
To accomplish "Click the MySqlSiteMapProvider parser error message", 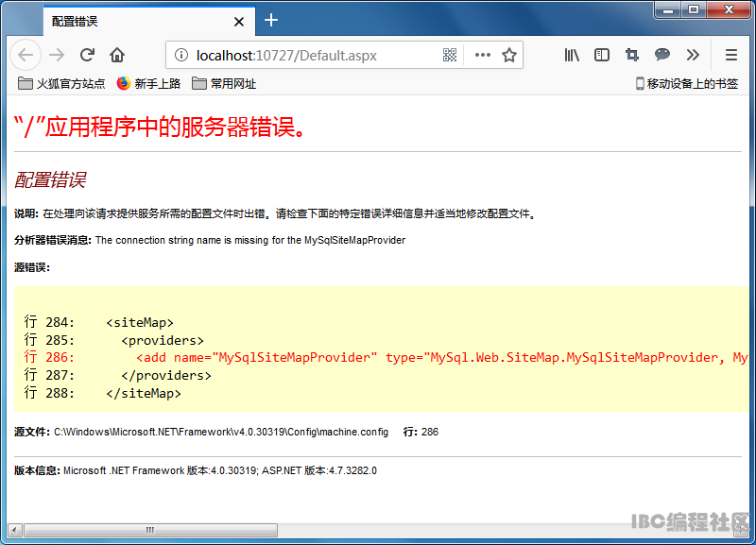I will [250, 240].
